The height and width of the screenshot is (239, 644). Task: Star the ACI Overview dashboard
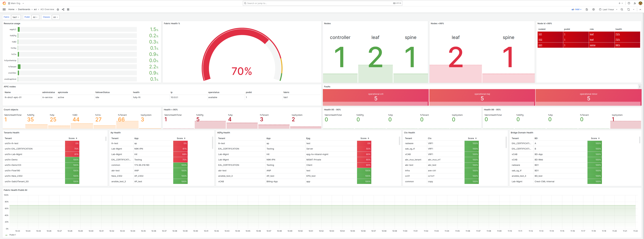click(x=58, y=10)
